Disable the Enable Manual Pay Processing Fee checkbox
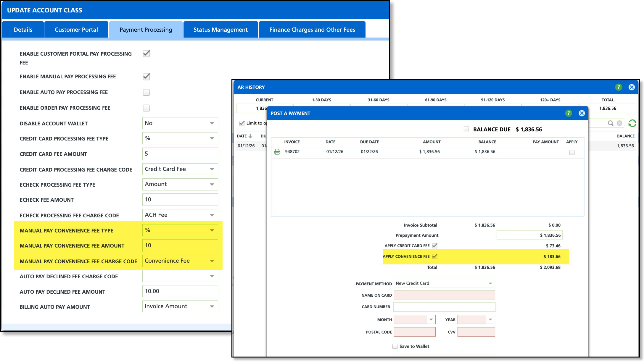 (x=146, y=77)
